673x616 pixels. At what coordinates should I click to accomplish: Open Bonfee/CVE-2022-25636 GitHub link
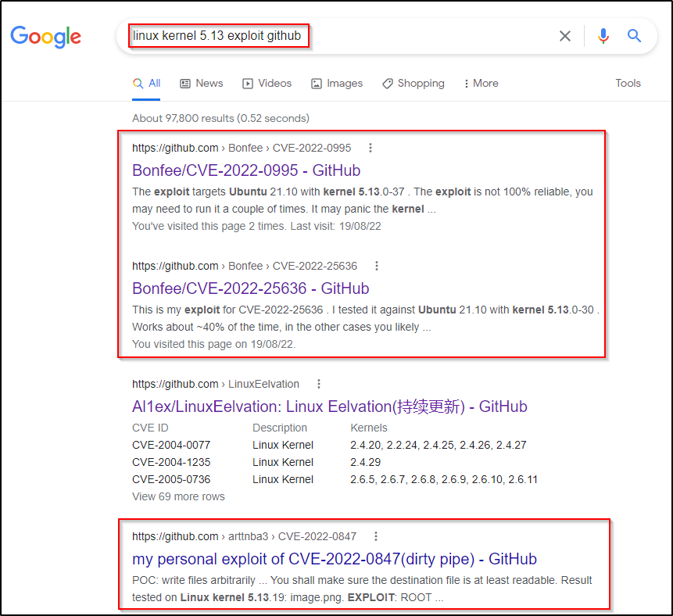[x=250, y=288]
